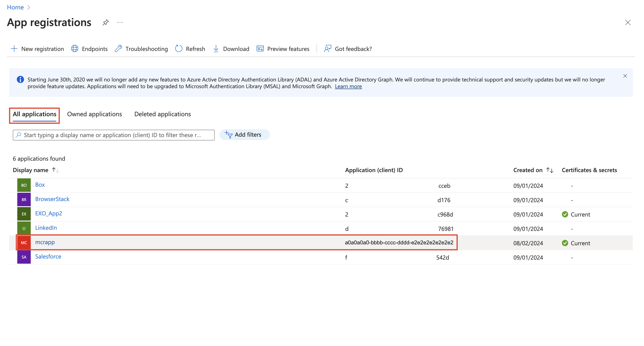
Task: Click the search magnifier icon
Action: click(18, 135)
